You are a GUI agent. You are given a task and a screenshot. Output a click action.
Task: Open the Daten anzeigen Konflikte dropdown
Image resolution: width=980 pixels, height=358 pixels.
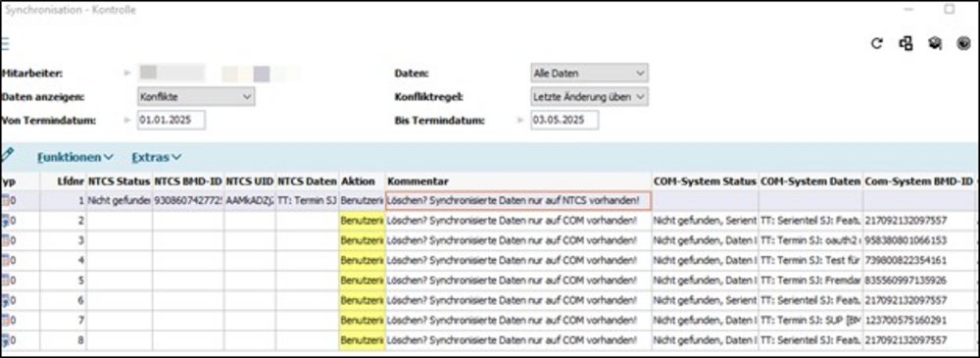click(x=196, y=96)
